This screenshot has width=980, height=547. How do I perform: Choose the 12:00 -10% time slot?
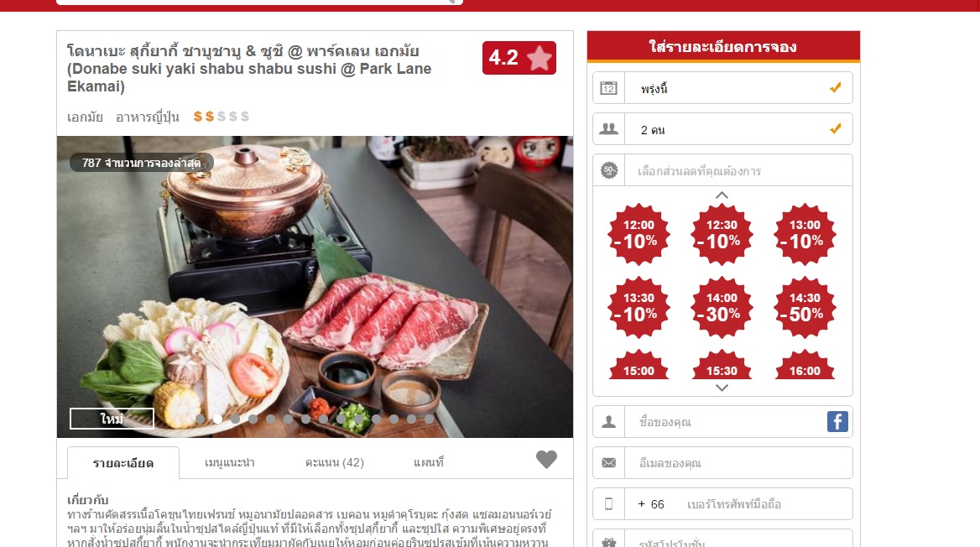click(x=639, y=234)
